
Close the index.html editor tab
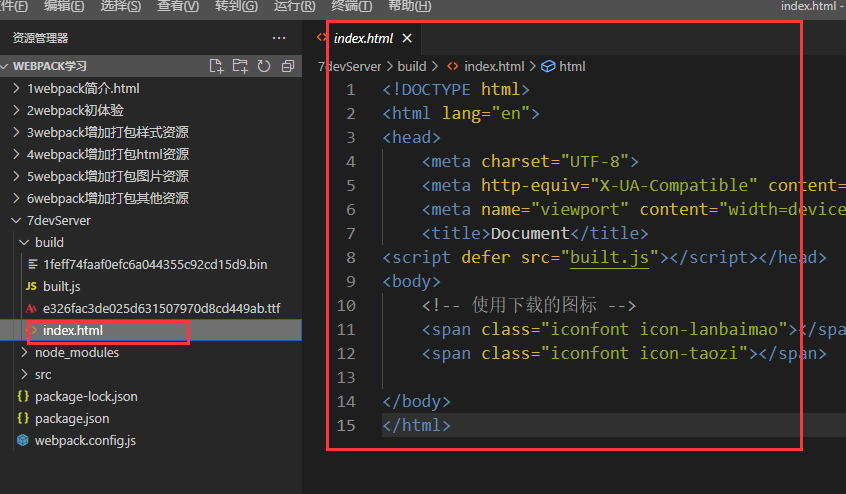pyautogui.click(x=407, y=38)
